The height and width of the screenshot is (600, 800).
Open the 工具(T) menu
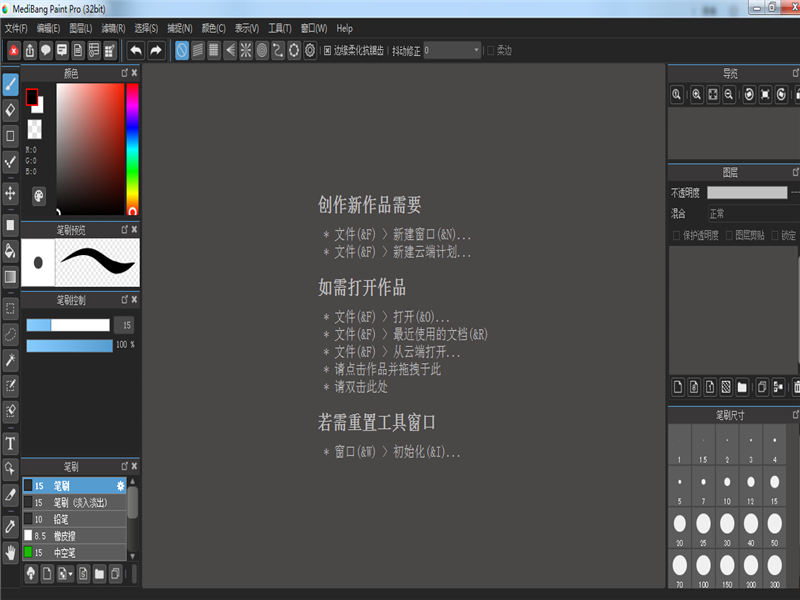[280, 29]
